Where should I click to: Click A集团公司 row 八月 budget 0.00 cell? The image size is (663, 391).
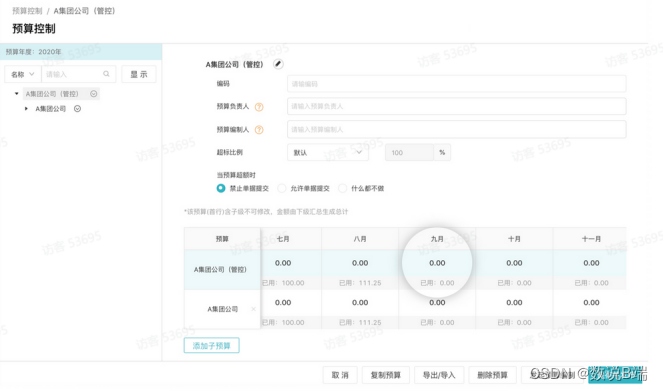click(360, 303)
